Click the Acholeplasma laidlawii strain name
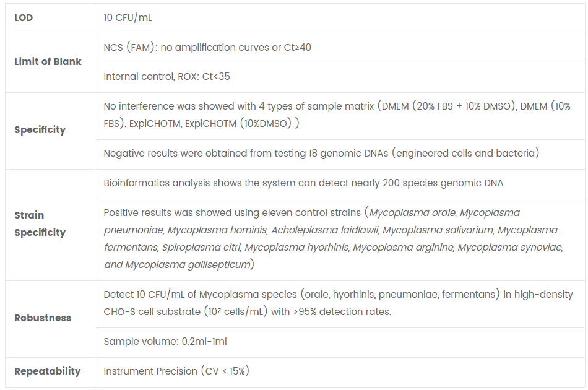Viewport: 588px width, 390px height. 325,230
